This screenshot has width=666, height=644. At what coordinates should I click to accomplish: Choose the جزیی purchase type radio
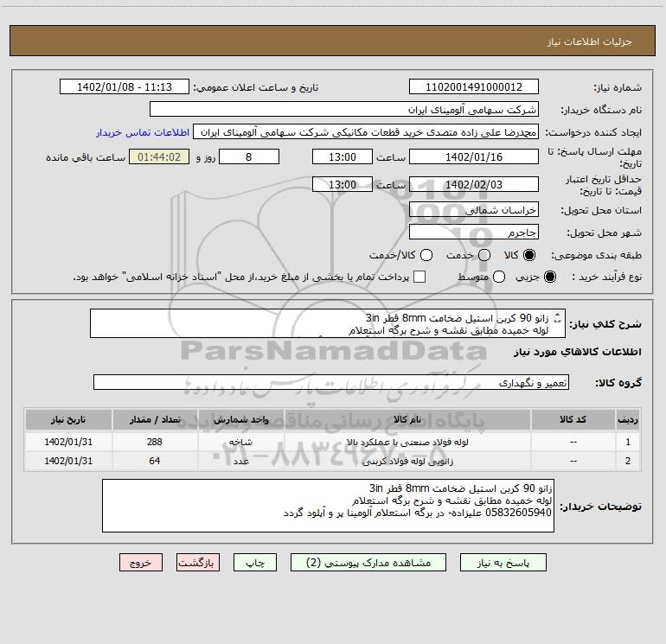pyautogui.click(x=549, y=277)
